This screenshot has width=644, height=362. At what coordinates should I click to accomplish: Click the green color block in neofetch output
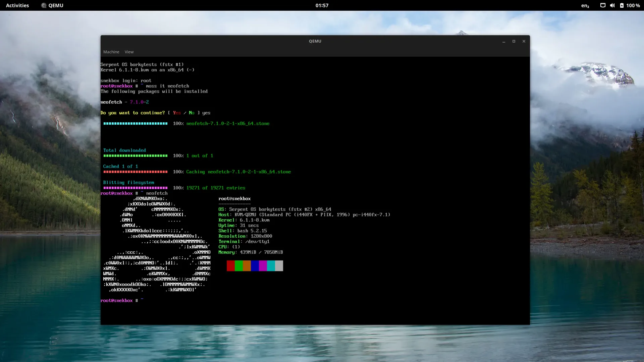coord(238,266)
